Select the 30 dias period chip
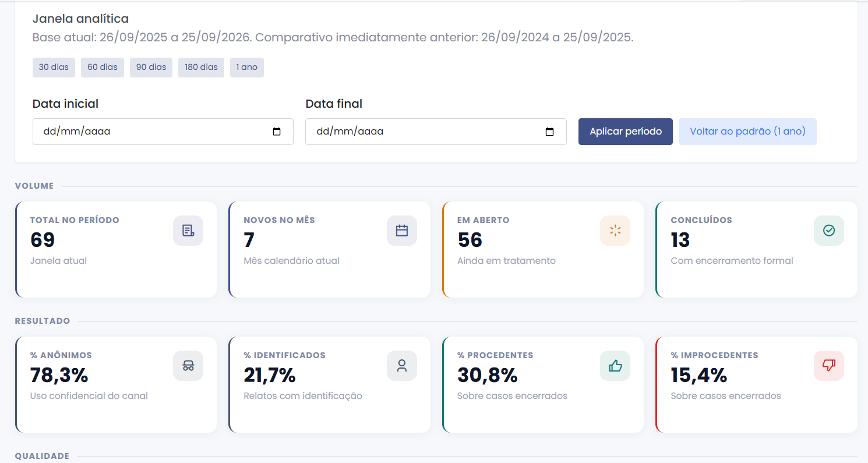Screen dimensions: 868x463 click(54, 68)
